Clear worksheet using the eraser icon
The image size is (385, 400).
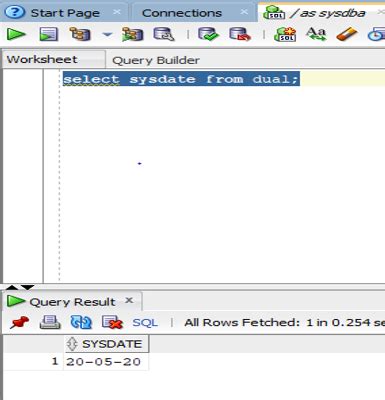(347, 34)
